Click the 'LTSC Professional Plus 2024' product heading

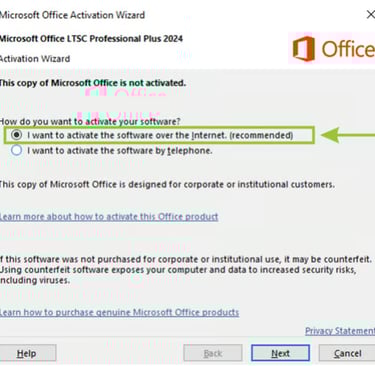pyautogui.click(x=91, y=38)
